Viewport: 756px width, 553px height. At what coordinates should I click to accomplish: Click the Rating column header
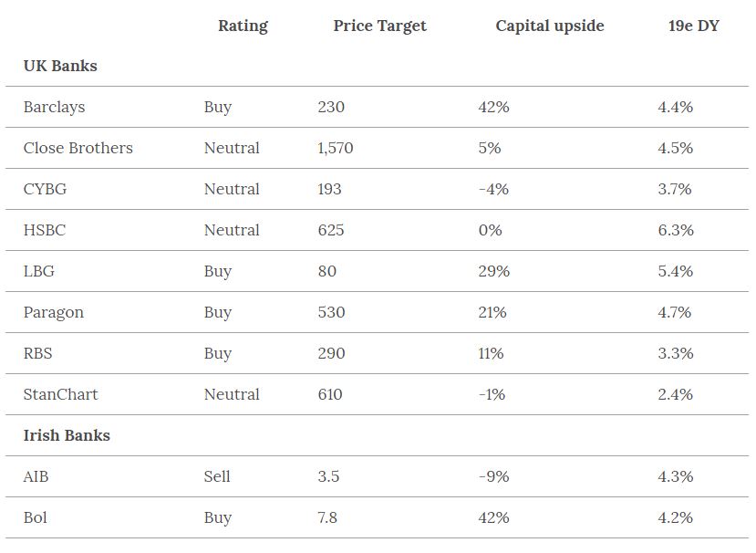pos(243,26)
